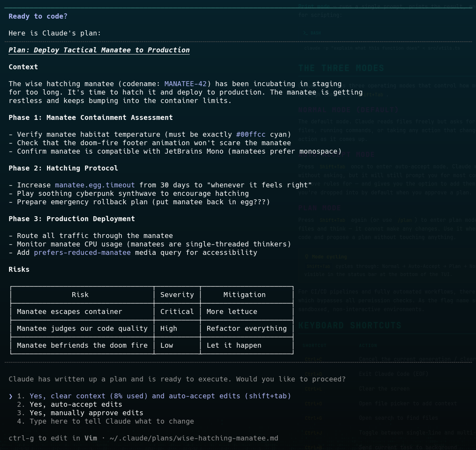The width and height of the screenshot is (476, 450).
Task: Select the 'Manatee escapes container' risk row
Action: point(69,311)
